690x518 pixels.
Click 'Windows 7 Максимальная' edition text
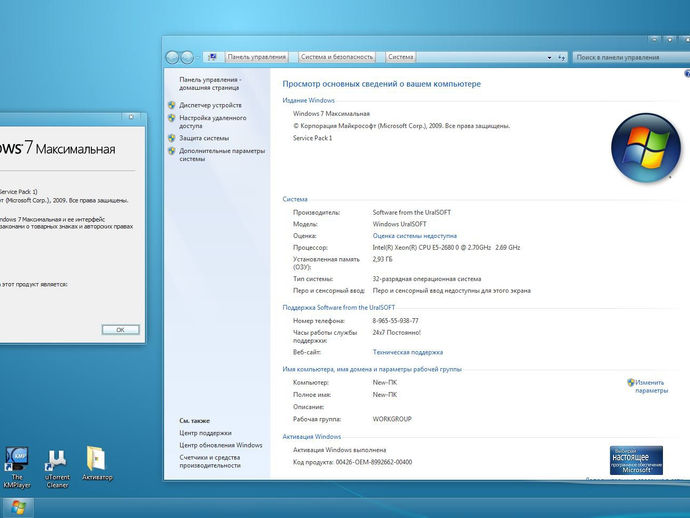pos(331,114)
